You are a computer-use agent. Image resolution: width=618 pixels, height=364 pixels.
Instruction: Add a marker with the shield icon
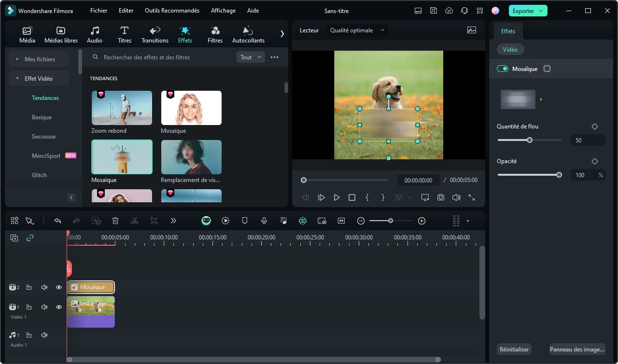pyautogui.click(x=245, y=221)
